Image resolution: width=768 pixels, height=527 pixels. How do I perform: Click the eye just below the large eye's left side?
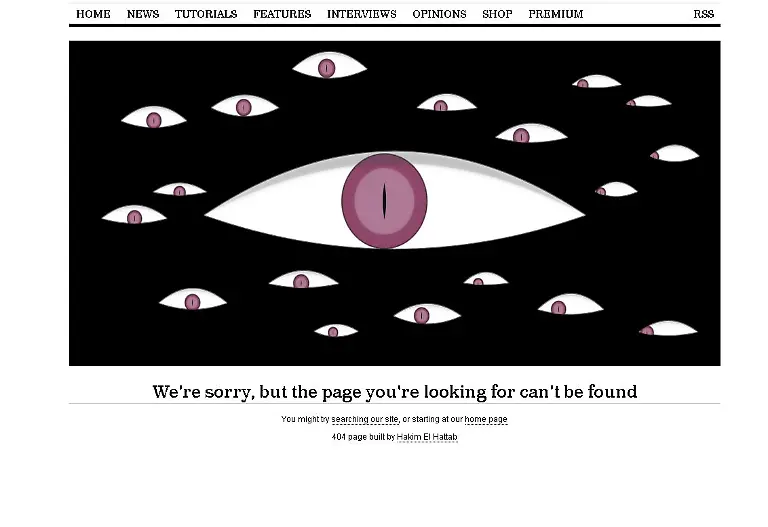click(304, 279)
